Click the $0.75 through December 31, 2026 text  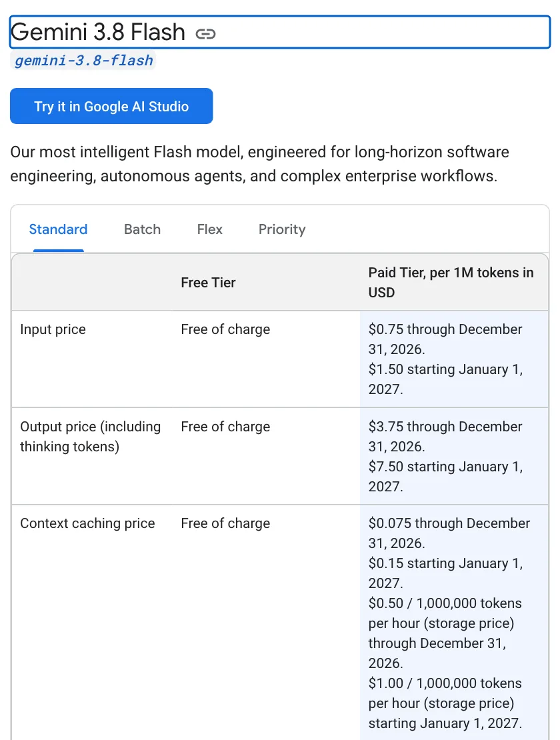coord(445,339)
